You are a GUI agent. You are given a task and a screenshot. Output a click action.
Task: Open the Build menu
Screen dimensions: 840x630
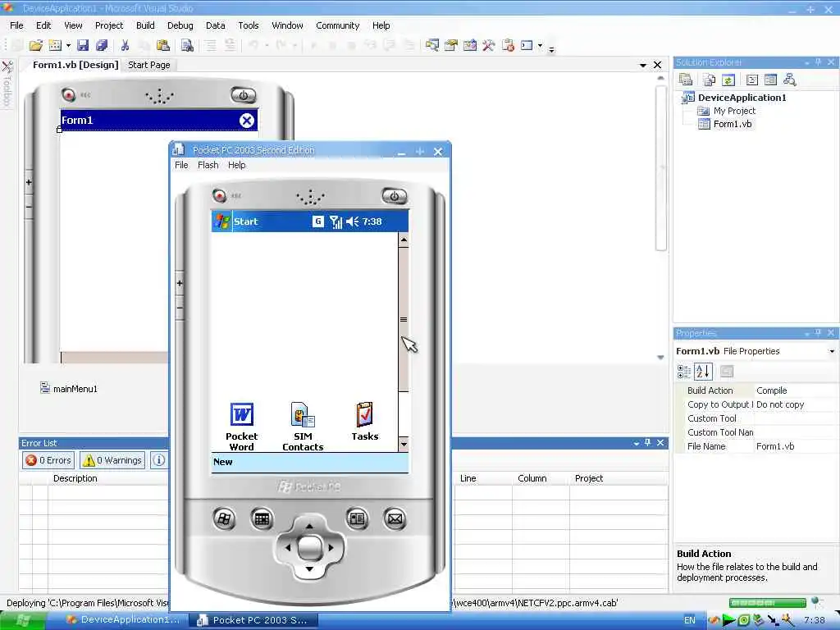(145, 25)
